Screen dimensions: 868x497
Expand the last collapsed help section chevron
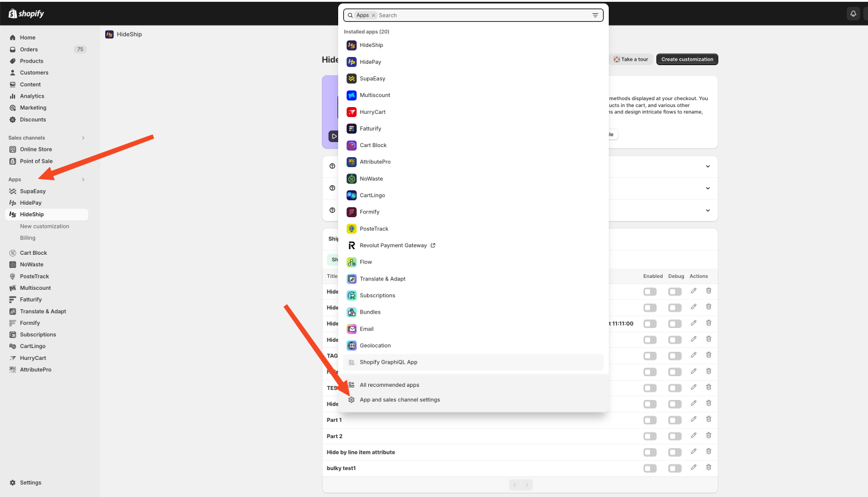point(708,210)
